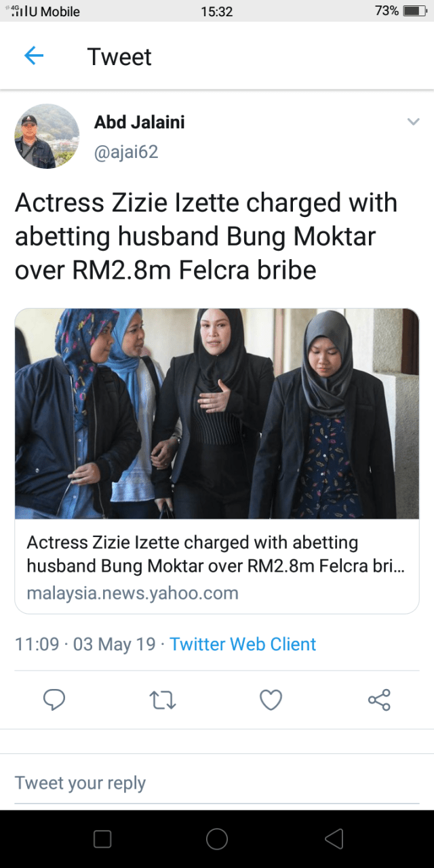Tap malaysia.news.yahoo.com source link
This screenshot has width=434, height=868.
tap(132, 593)
